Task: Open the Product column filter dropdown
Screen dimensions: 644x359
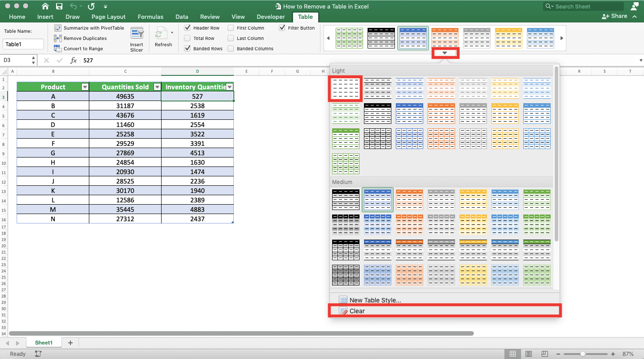Action: pos(85,87)
